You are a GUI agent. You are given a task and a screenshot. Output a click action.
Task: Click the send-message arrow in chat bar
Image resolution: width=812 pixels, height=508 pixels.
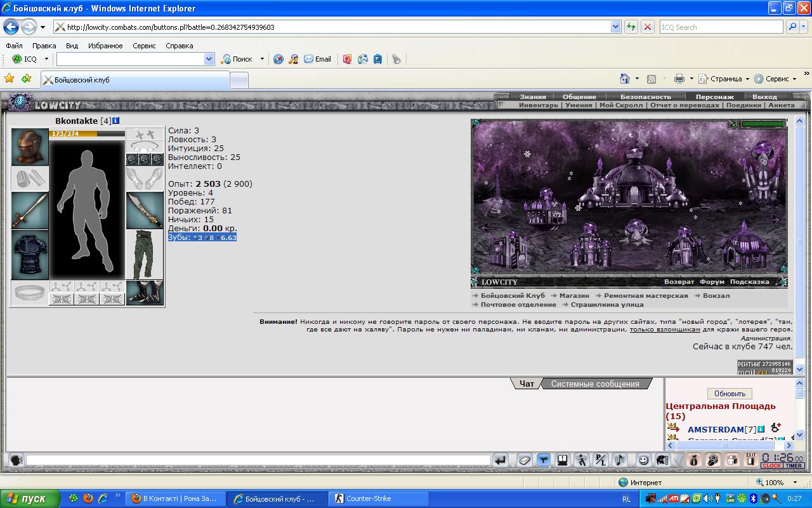pos(501,460)
